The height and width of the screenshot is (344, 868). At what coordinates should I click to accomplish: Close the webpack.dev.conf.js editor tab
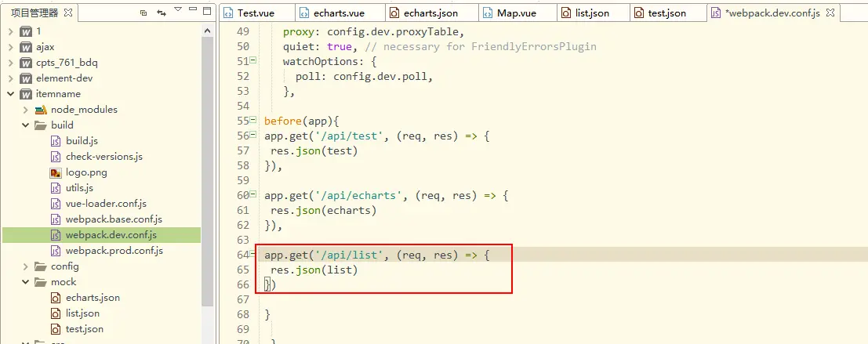[831, 13]
